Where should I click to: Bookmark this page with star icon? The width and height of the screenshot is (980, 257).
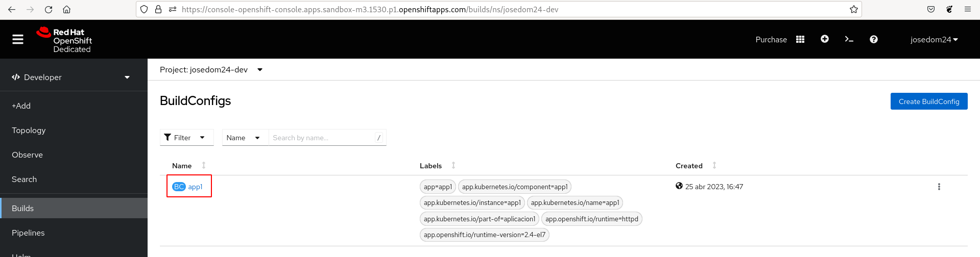click(x=853, y=9)
